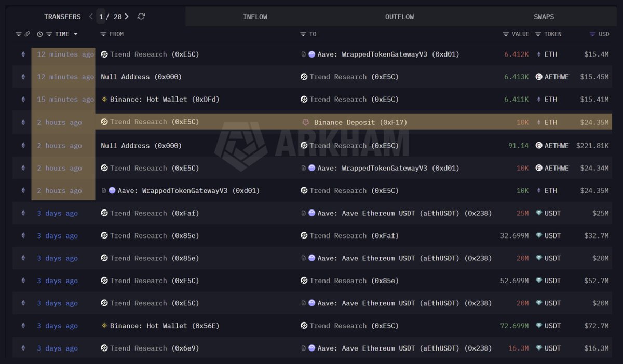Select the TRANSFERS tab
This screenshot has height=364, width=623.
[x=62, y=17]
